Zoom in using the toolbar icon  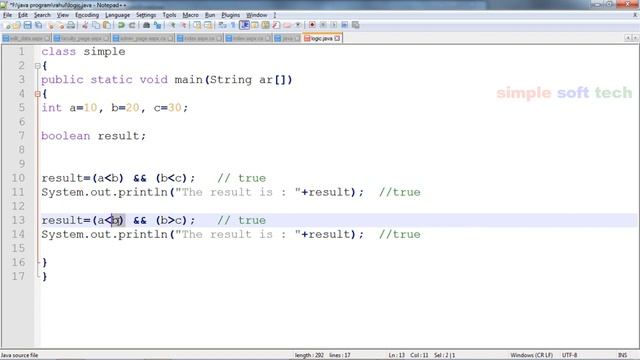click(x=173, y=25)
